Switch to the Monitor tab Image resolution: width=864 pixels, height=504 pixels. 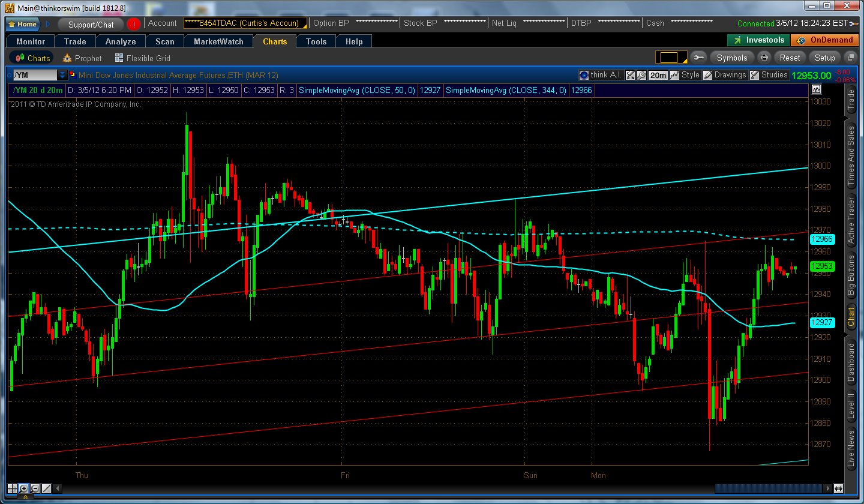point(31,41)
